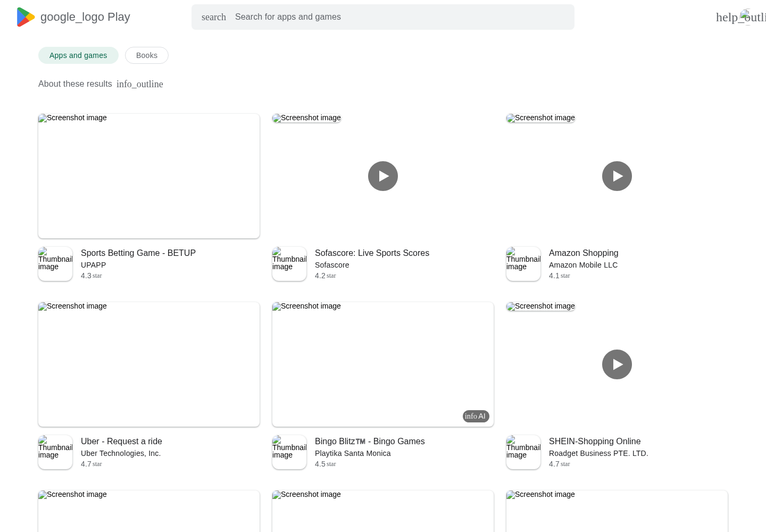This screenshot has height=532, width=766.
Task: Open Bingo Blitz - Bingo Games title
Action: coord(370,442)
